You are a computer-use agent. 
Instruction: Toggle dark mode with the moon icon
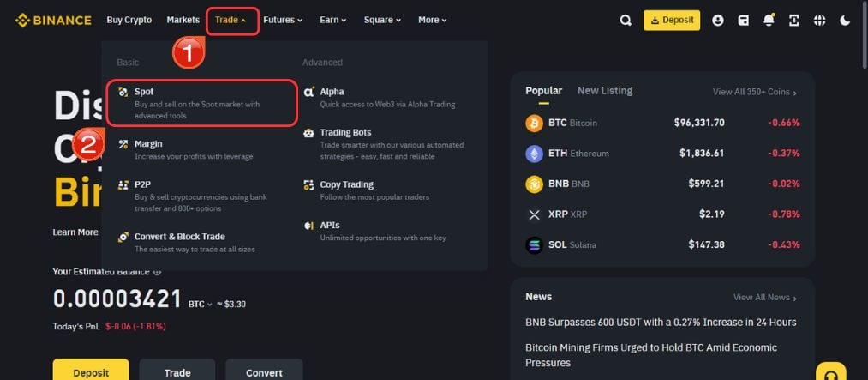pyautogui.click(x=845, y=21)
